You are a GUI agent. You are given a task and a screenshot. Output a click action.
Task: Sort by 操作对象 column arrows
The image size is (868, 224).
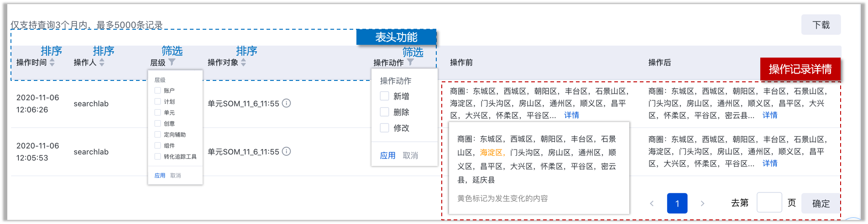pyautogui.click(x=243, y=62)
